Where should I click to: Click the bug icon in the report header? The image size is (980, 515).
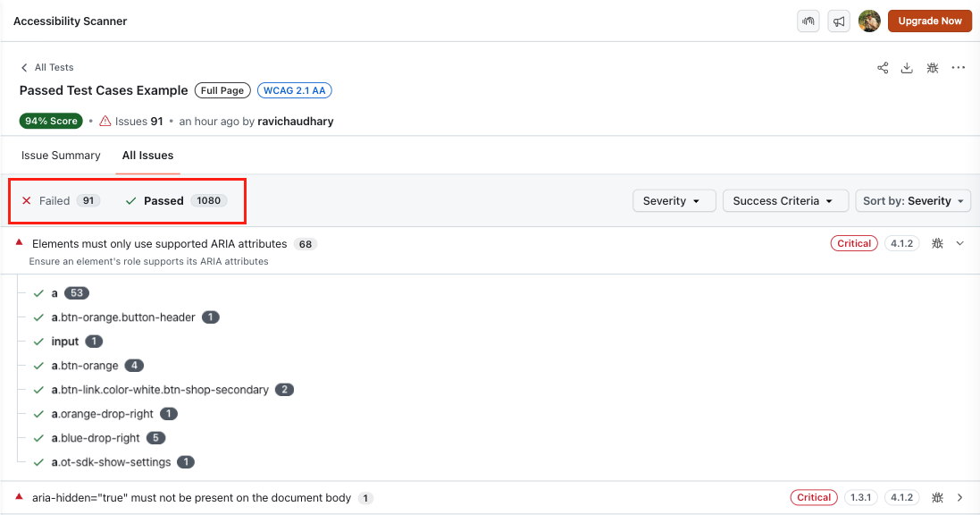coord(933,68)
